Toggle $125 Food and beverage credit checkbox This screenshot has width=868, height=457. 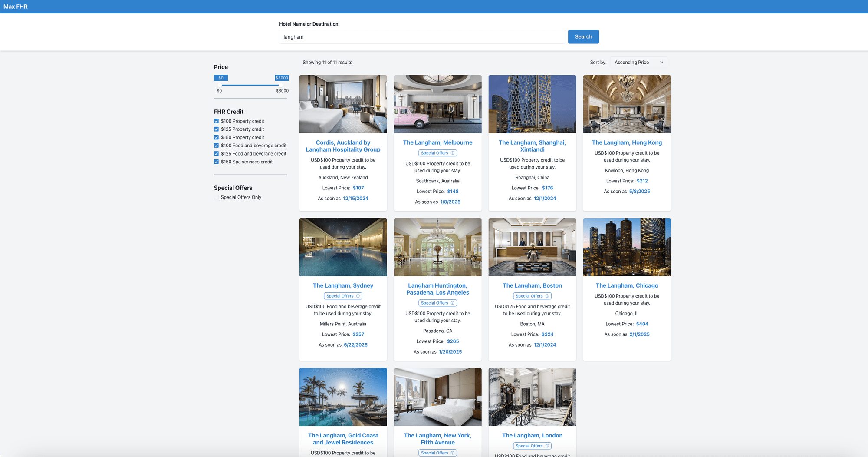click(x=216, y=153)
